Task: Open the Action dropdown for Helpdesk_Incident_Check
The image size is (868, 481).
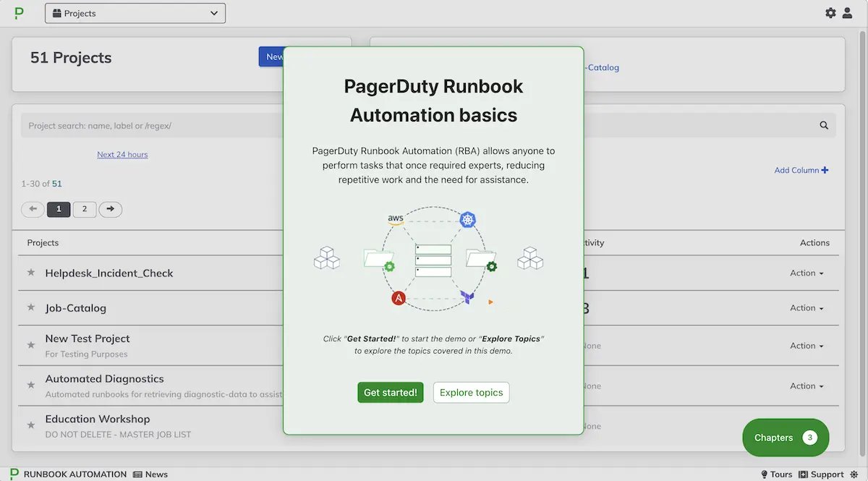Action: [805, 273]
